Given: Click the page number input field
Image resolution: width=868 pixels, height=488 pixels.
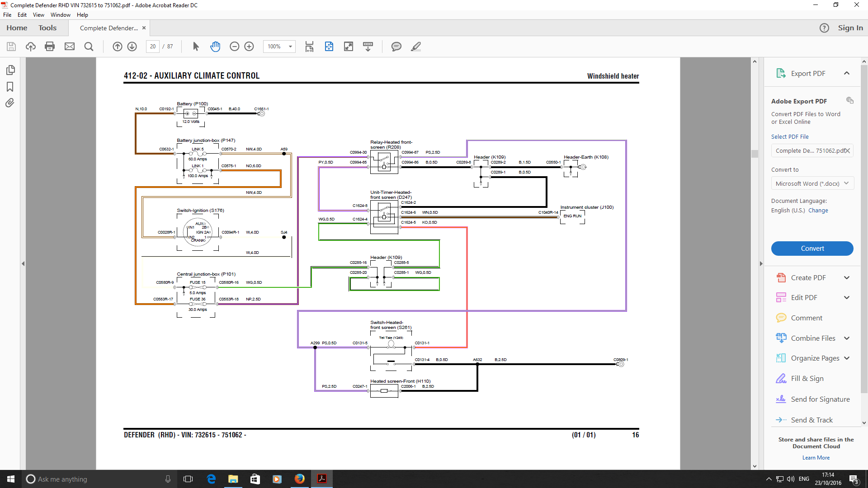Looking at the screenshot, I should click(x=153, y=47).
